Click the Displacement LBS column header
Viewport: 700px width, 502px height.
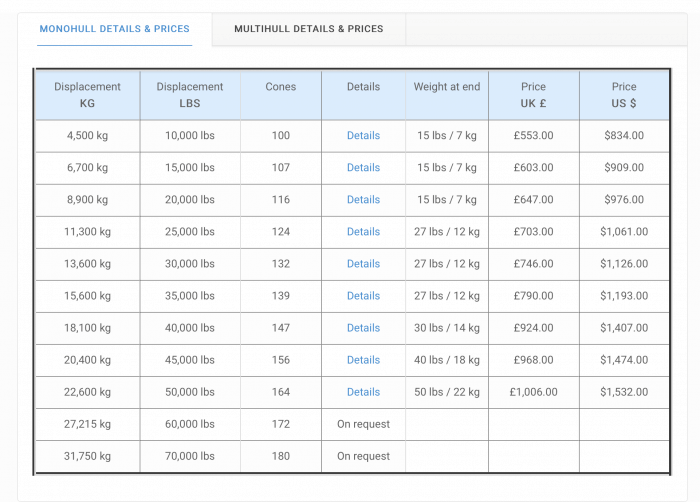coord(190,95)
